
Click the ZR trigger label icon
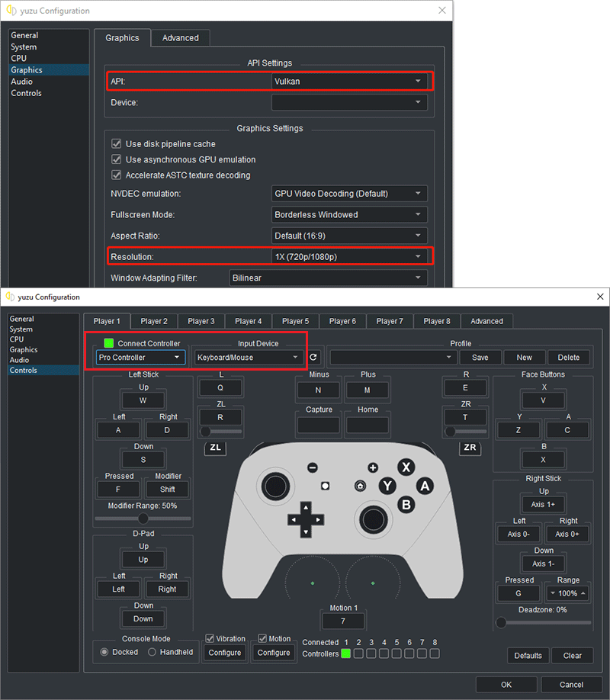coord(470,448)
